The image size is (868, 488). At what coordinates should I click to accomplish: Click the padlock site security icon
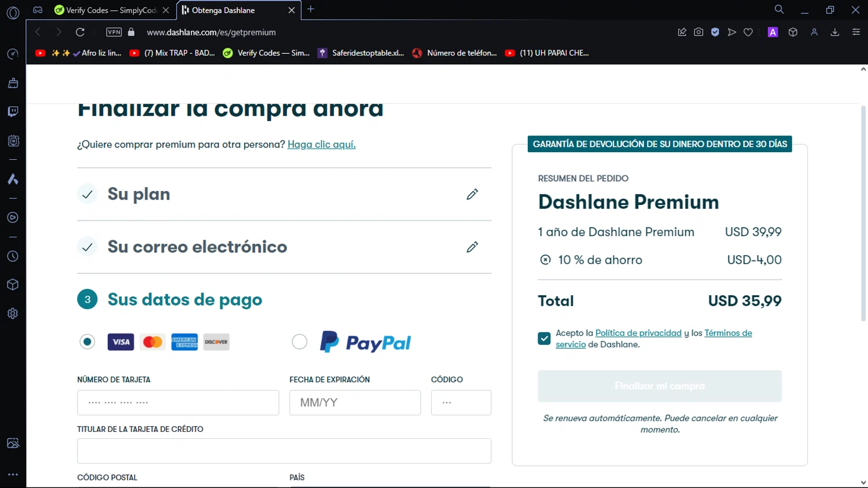[x=131, y=32]
